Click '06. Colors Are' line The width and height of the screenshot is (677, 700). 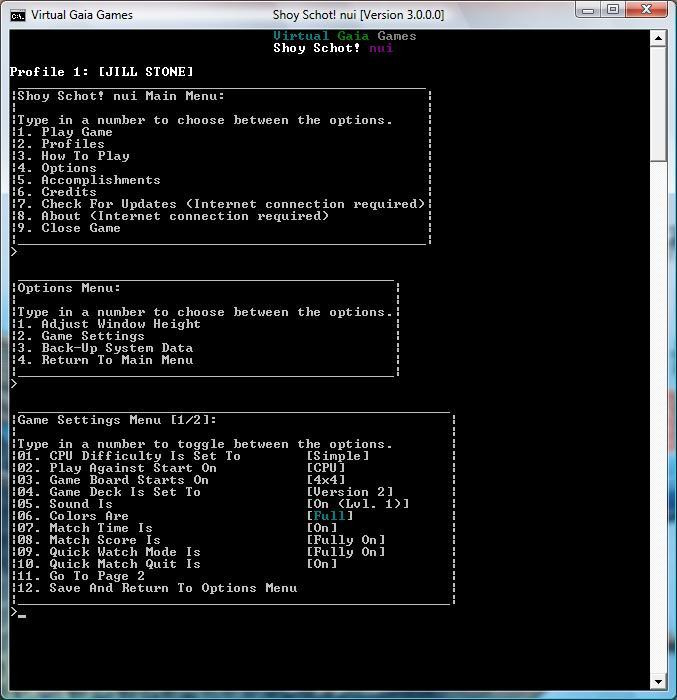tap(73, 517)
